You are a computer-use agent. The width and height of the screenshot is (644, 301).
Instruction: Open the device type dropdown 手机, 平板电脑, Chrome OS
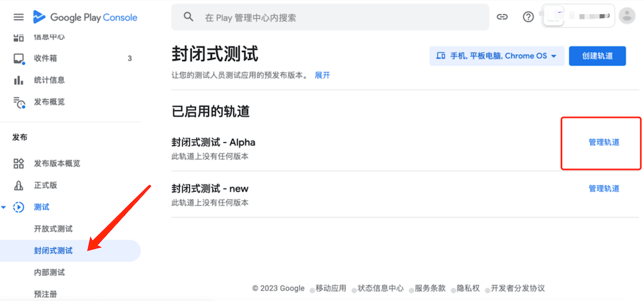click(497, 56)
